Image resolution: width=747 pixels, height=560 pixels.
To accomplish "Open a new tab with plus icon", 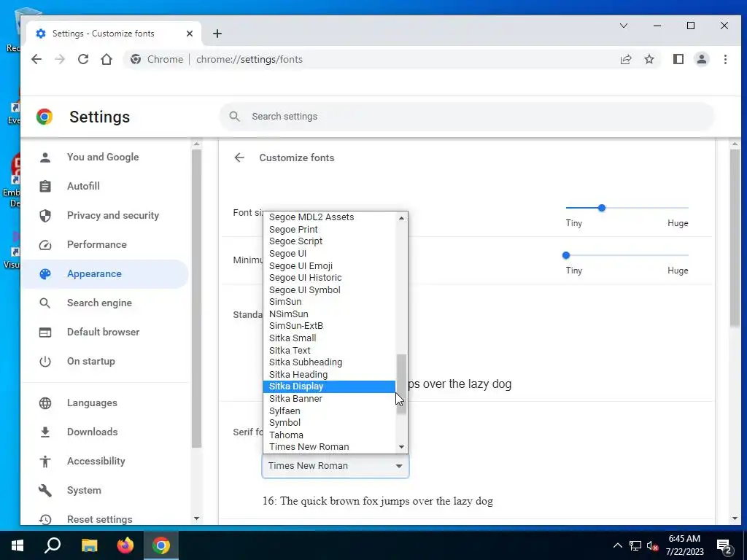I will point(217,34).
